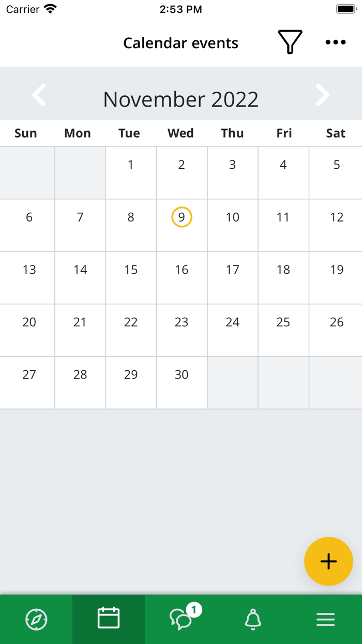362x644 pixels.
Task: Select the calendar tab in bottom bar
Action: pyautogui.click(x=109, y=619)
